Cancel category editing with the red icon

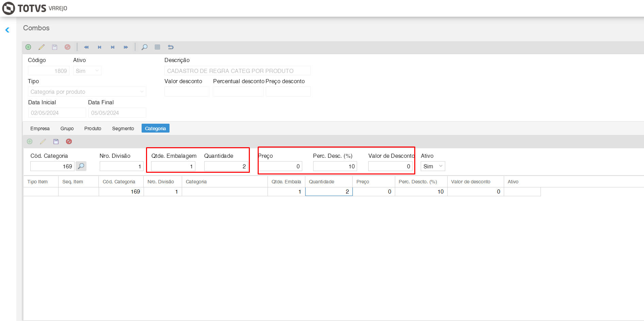click(69, 141)
